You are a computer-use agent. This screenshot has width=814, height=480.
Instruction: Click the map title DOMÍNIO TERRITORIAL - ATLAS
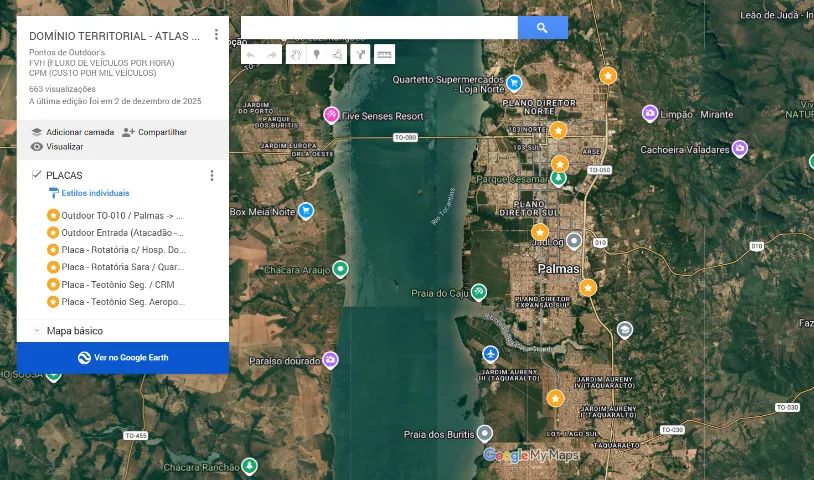click(114, 36)
